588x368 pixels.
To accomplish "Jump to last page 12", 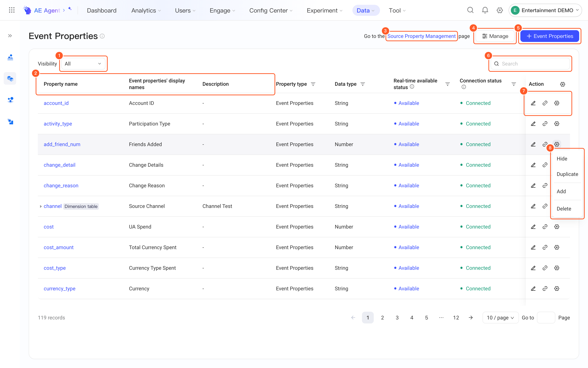I will pos(456,318).
